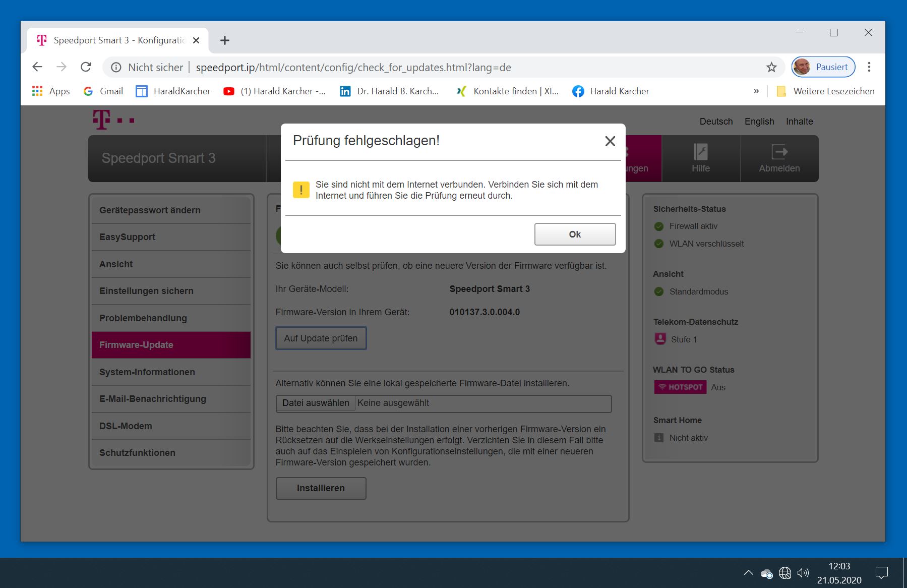Click the Telekom T logo
Screen dimensions: 907x588
pos(113,120)
